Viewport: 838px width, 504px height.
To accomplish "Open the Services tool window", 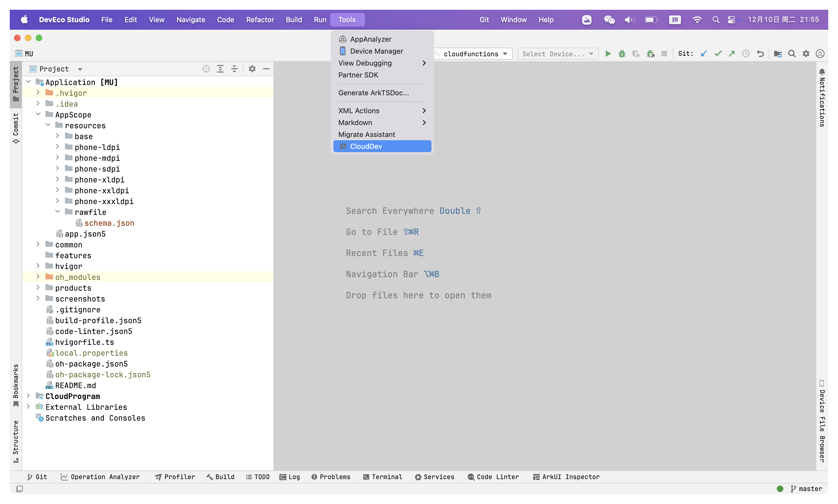I will (x=434, y=477).
